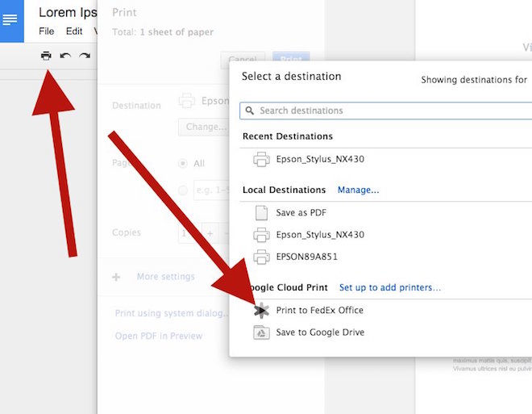The image size is (532, 414).
Task: Click Open PDF in Preview link
Action: click(x=159, y=336)
